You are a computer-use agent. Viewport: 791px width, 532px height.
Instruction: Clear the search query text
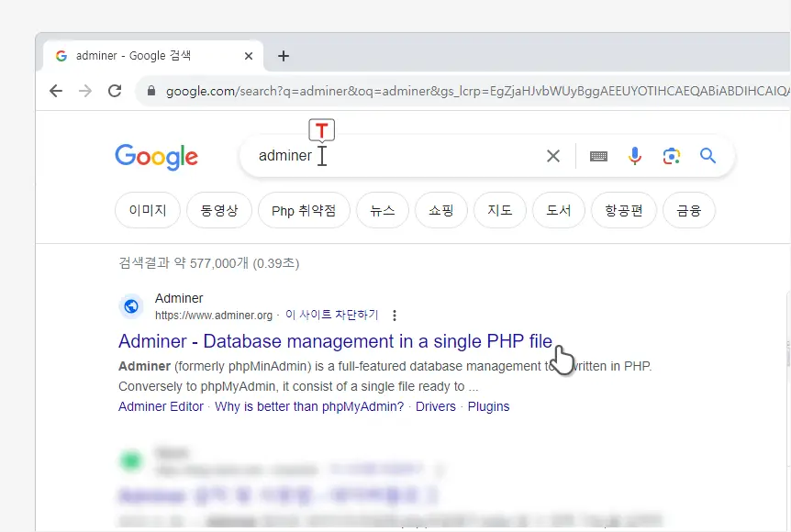(553, 156)
